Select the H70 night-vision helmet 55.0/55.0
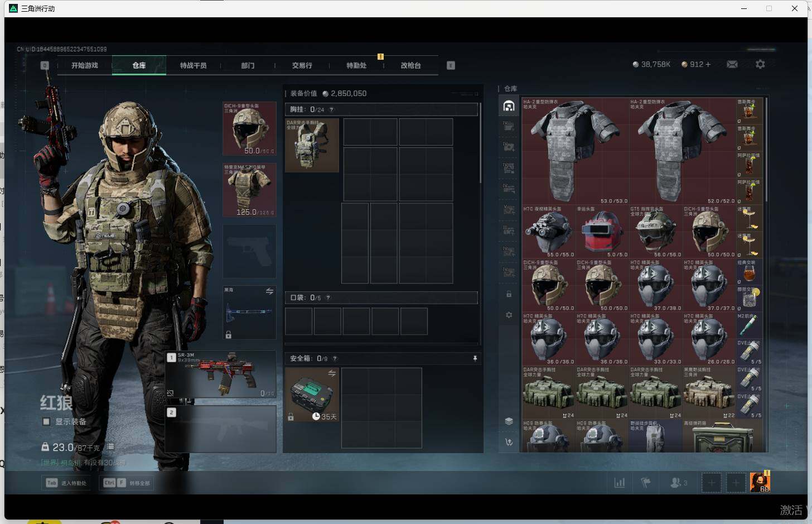 (548, 232)
